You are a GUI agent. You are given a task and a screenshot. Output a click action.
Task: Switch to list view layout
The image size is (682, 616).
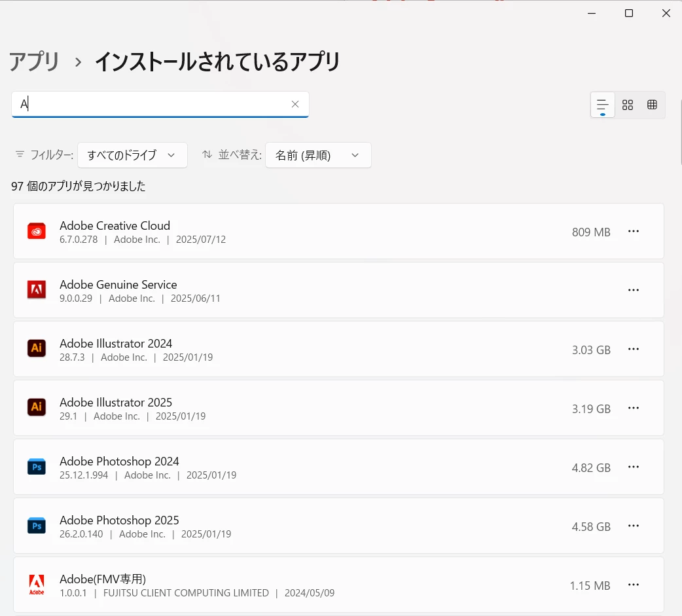(602, 105)
